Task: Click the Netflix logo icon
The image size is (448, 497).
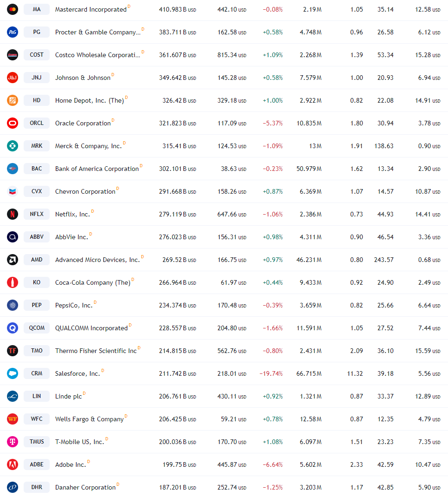Action: click(13, 214)
